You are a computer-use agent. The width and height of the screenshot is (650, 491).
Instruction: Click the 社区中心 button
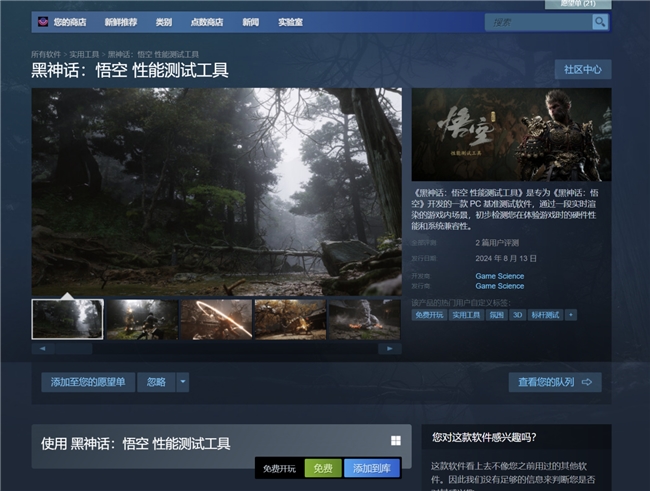(x=582, y=69)
